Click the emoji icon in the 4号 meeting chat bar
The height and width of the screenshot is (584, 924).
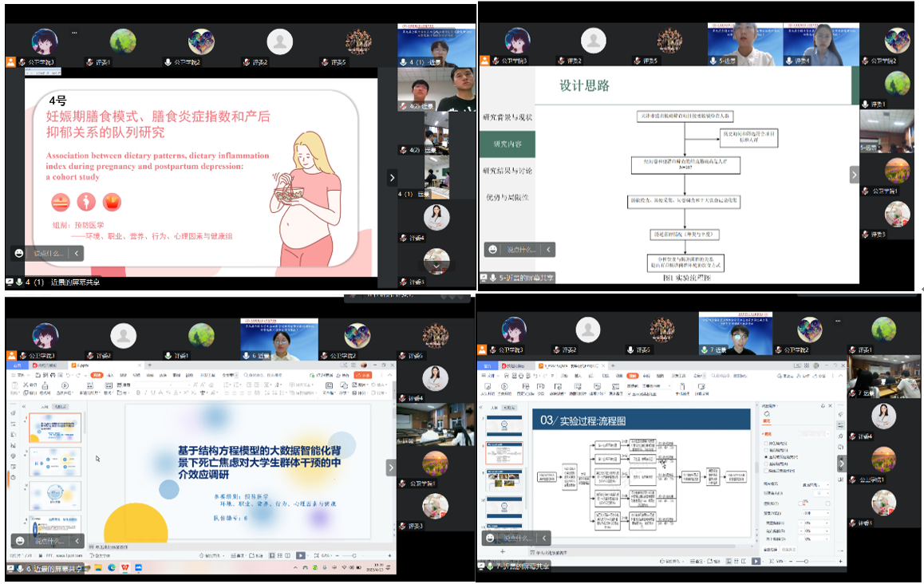(19, 254)
